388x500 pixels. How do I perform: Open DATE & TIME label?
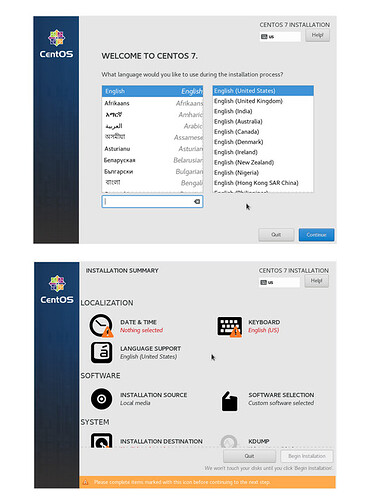[x=138, y=322]
